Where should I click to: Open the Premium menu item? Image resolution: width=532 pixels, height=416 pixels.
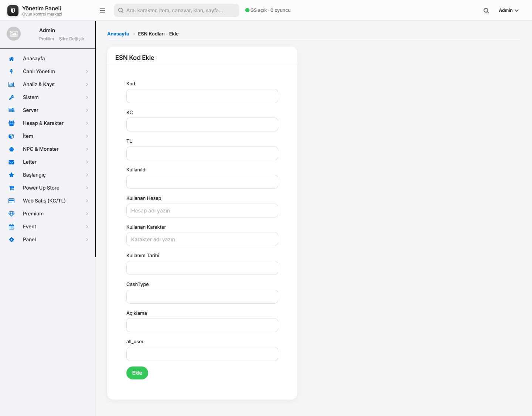pos(48,214)
